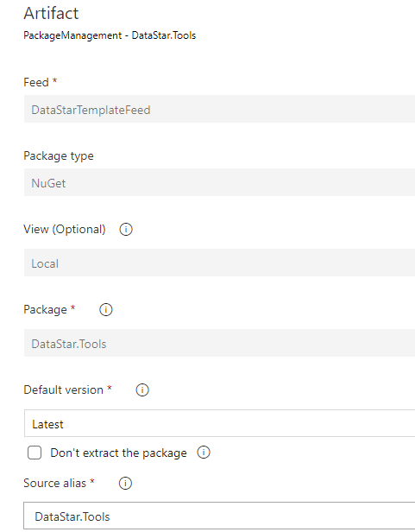Viewport: 415px width, 532px height.
Task: Click the Don't extract the package label text
Action: pos(118,453)
